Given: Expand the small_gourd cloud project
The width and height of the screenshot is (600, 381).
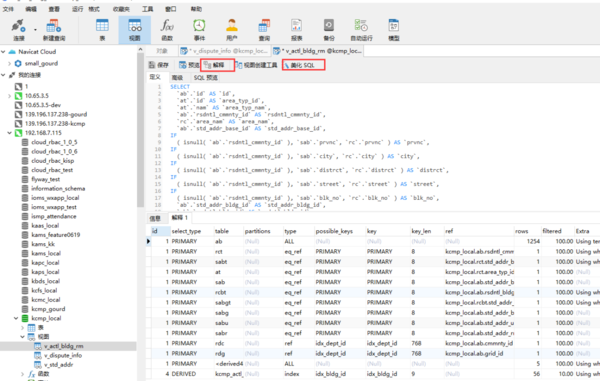Looking at the screenshot, I should tap(10, 64).
